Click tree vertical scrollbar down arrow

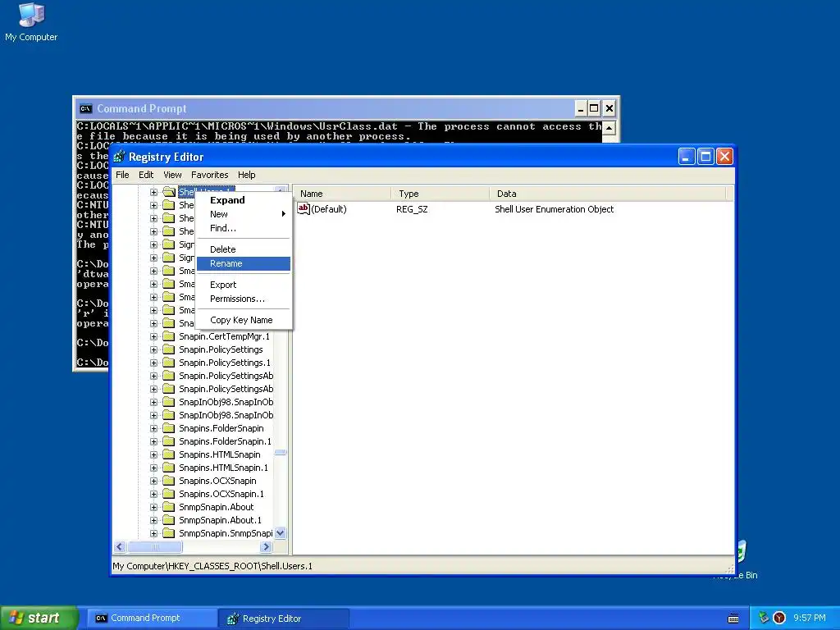(281, 533)
